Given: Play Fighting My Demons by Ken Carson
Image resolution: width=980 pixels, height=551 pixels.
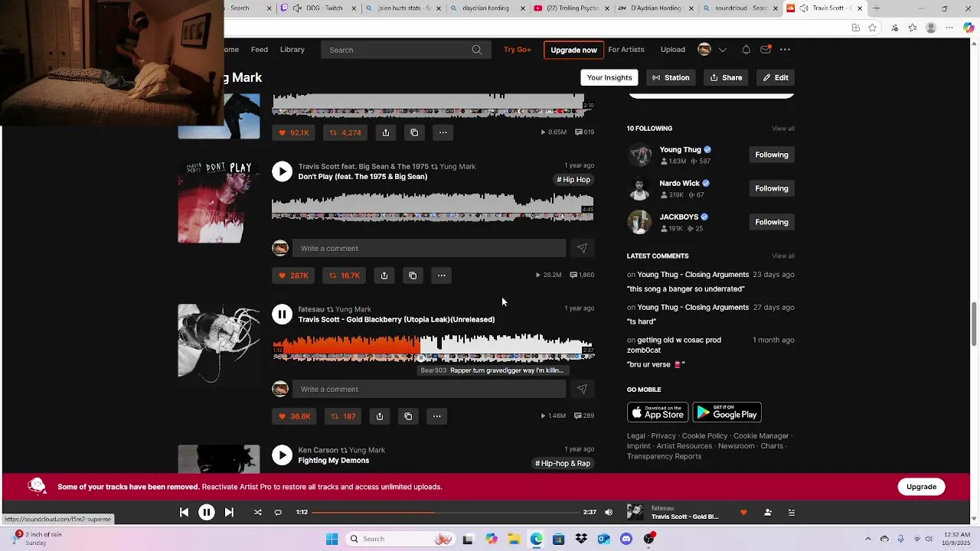Looking at the screenshot, I should [282, 455].
